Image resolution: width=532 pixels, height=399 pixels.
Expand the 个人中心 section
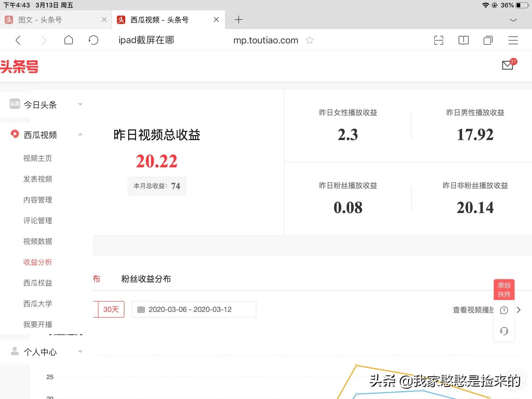(80, 351)
